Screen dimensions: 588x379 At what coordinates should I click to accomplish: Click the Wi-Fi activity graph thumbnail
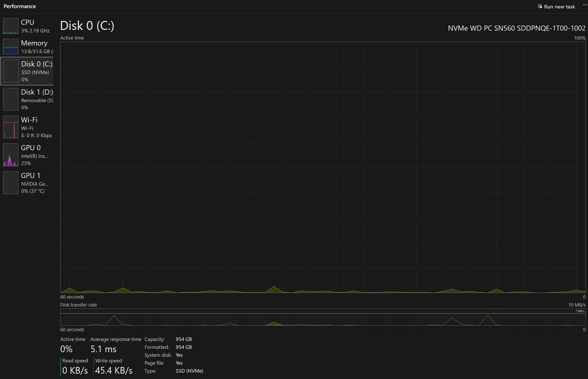click(11, 127)
